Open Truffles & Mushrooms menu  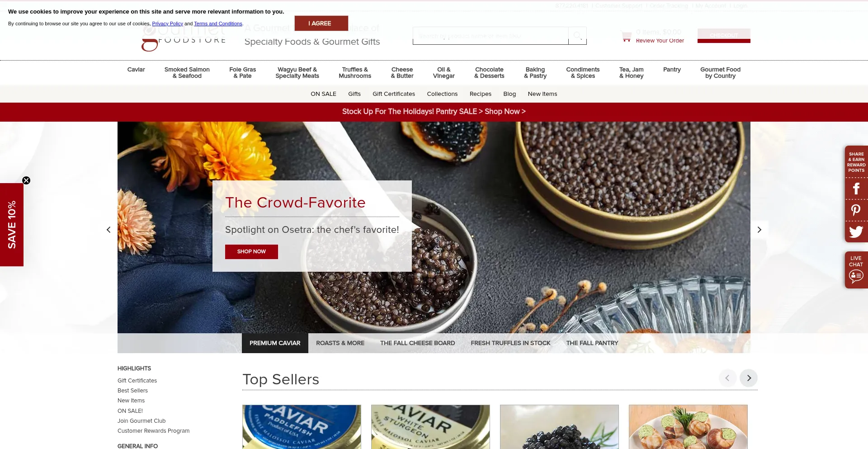point(355,73)
